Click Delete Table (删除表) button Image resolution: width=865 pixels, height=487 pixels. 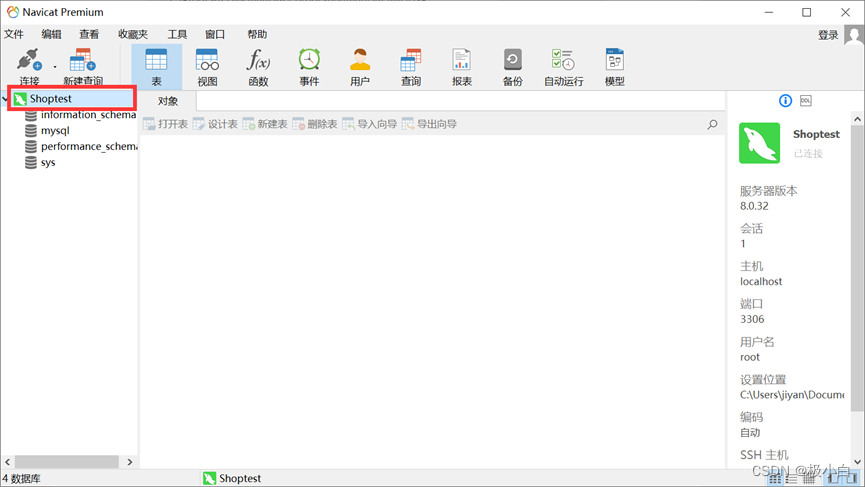[x=314, y=124]
